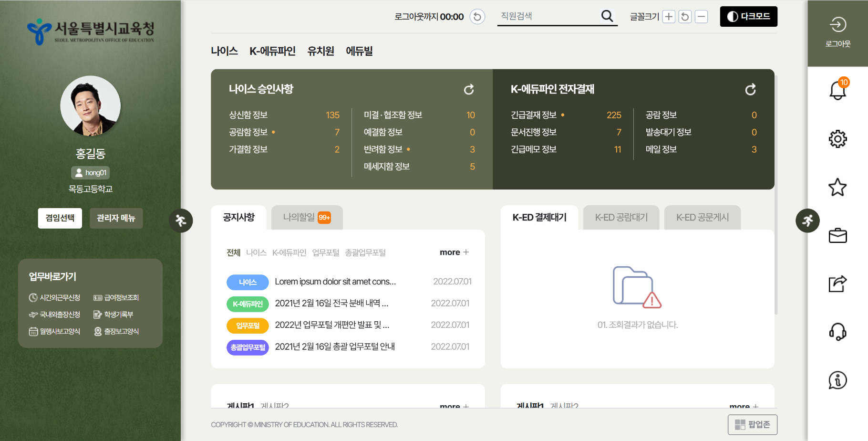Viewport: 868px width, 441px height.
Task: Open 공람함 정보 row
Action: tap(284, 132)
